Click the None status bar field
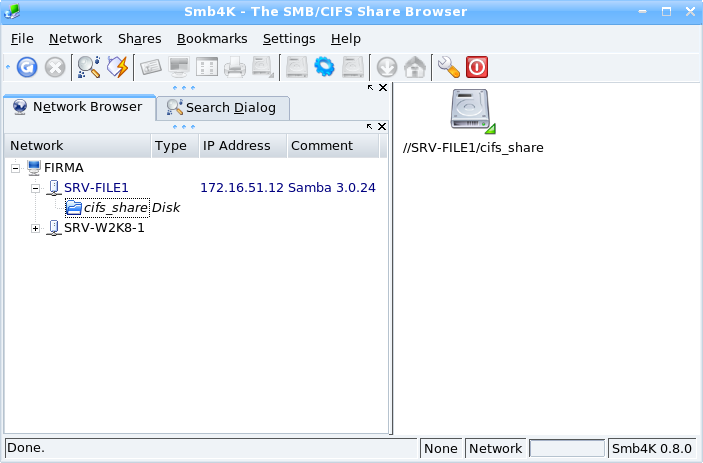Viewport: 703px width, 463px height. 441,448
